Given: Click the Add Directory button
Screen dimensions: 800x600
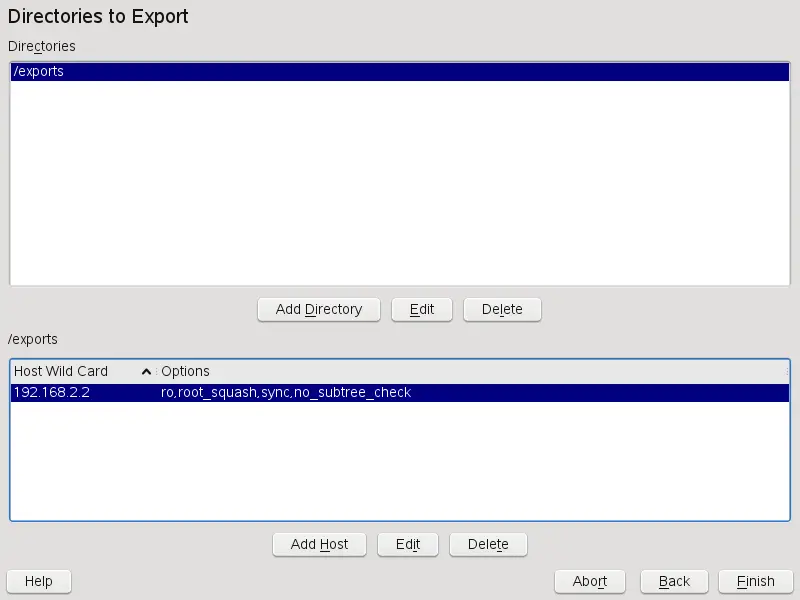Looking at the screenshot, I should point(318,309).
